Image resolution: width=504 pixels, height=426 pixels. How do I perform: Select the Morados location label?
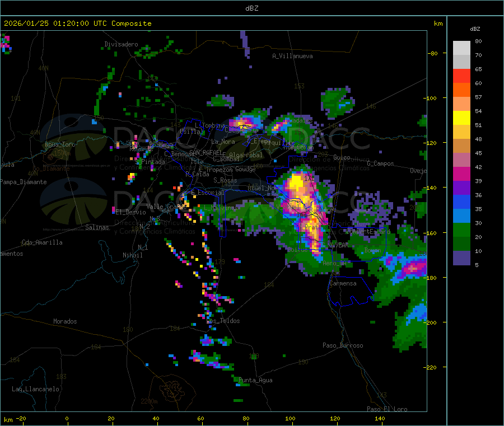point(65,321)
